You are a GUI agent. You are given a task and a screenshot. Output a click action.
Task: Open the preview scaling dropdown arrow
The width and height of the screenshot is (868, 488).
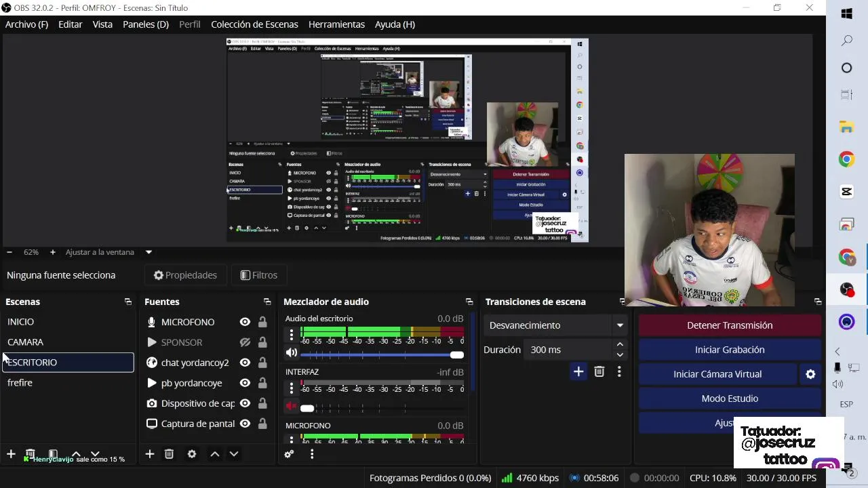coord(149,252)
